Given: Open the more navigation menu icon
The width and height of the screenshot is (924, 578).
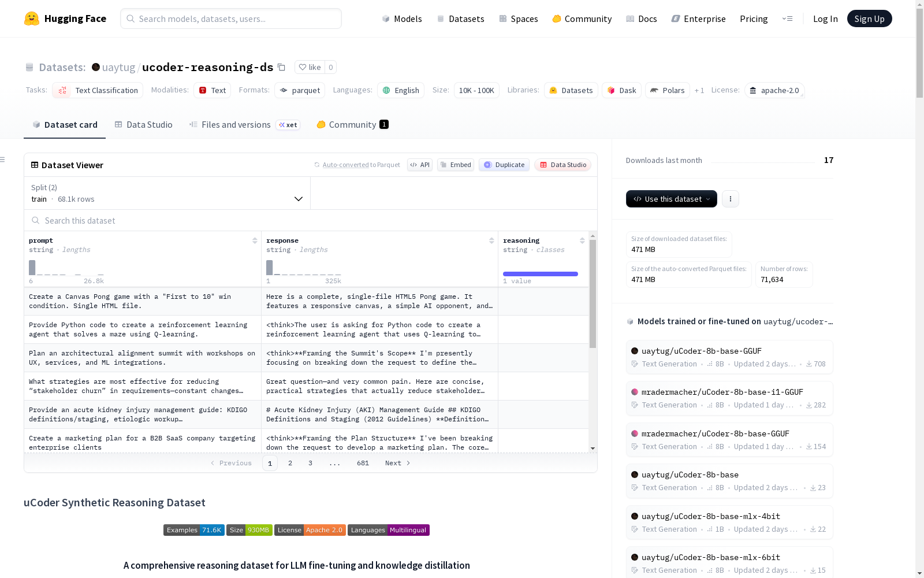Looking at the screenshot, I should [787, 18].
